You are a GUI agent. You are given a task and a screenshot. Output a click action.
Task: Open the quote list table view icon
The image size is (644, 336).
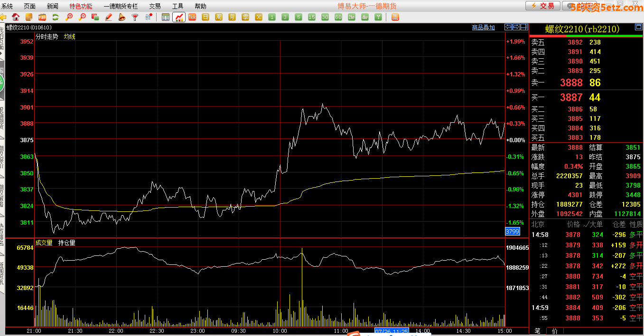coord(166,17)
